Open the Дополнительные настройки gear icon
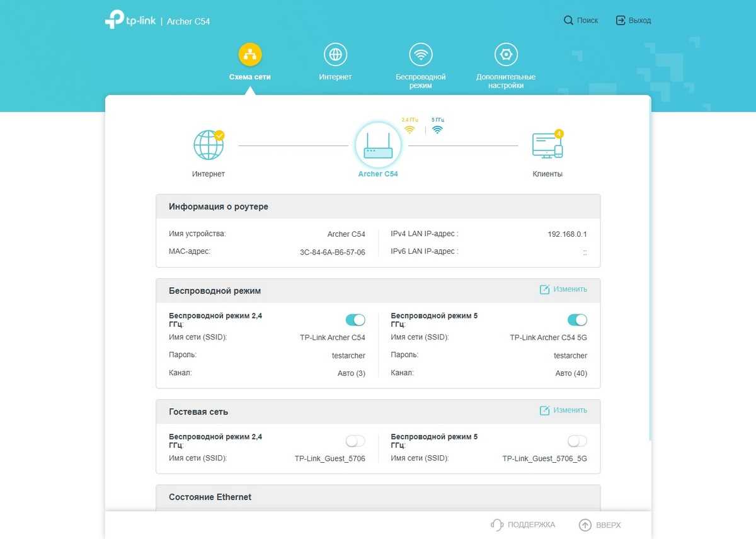 point(505,55)
